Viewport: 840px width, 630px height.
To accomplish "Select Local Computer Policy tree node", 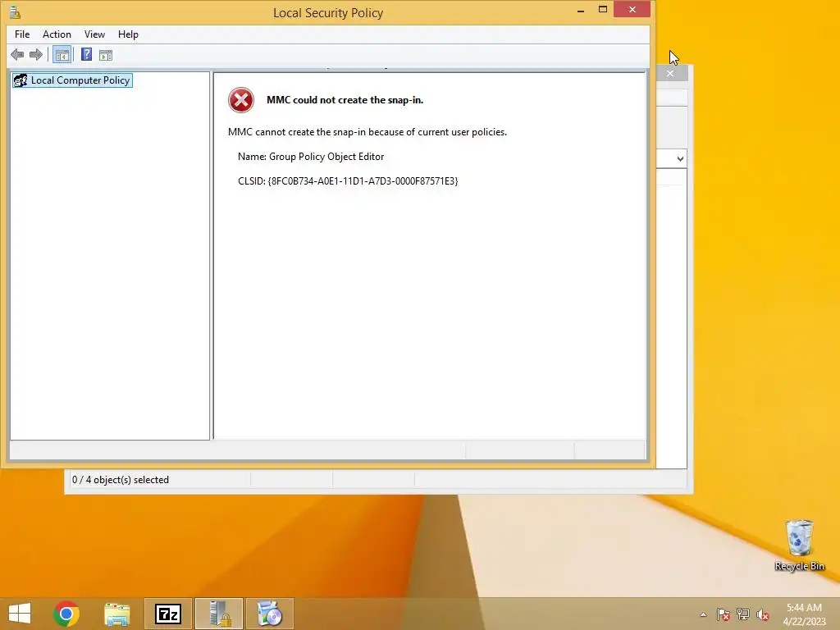I will point(72,80).
